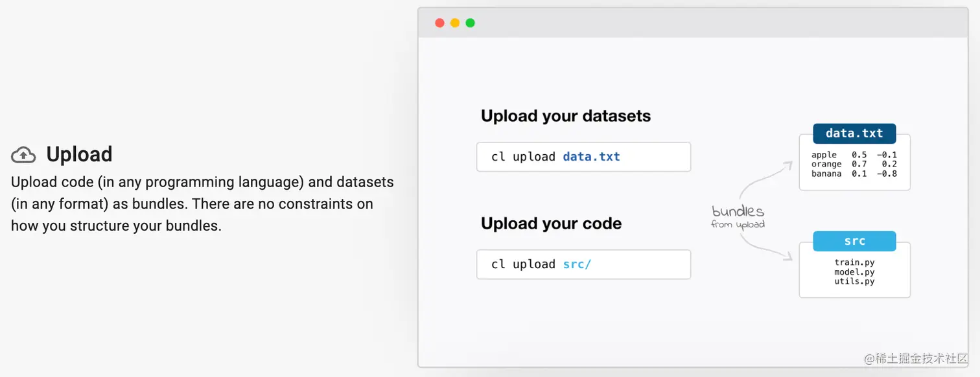This screenshot has width=980, height=377.
Task: Click the "Upload your datasets" heading
Action: click(565, 117)
